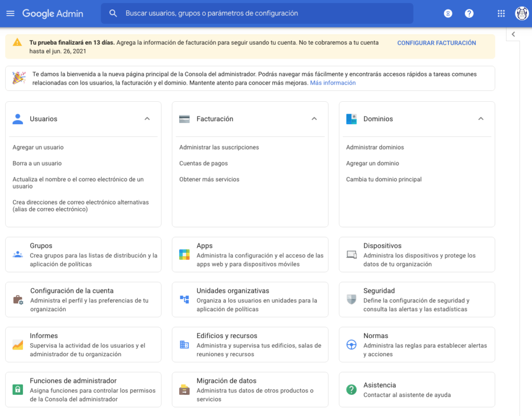The height and width of the screenshot is (416, 532).
Task: Open the account profile avatar
Action: click(x=522, y=14)
